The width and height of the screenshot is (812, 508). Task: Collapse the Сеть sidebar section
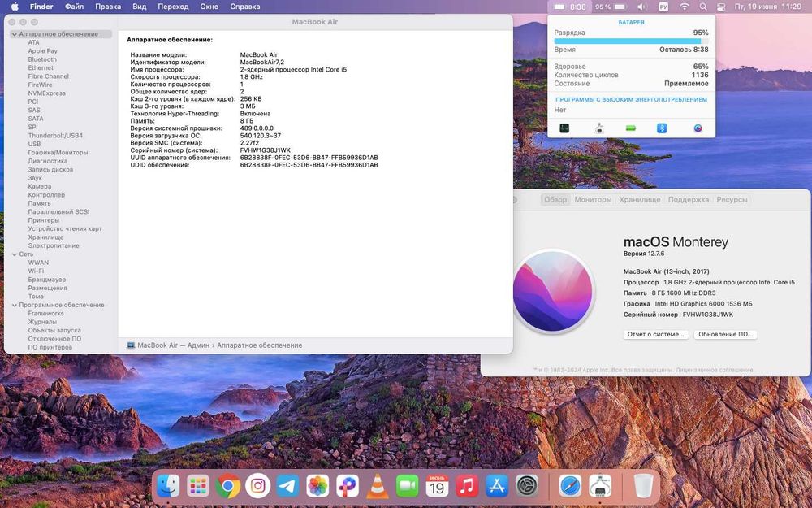[x=15, y=254]
